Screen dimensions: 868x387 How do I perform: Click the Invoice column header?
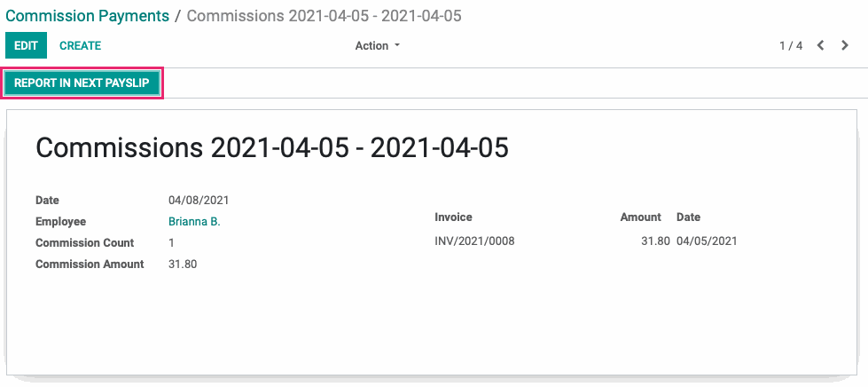(x=453, y=217)
